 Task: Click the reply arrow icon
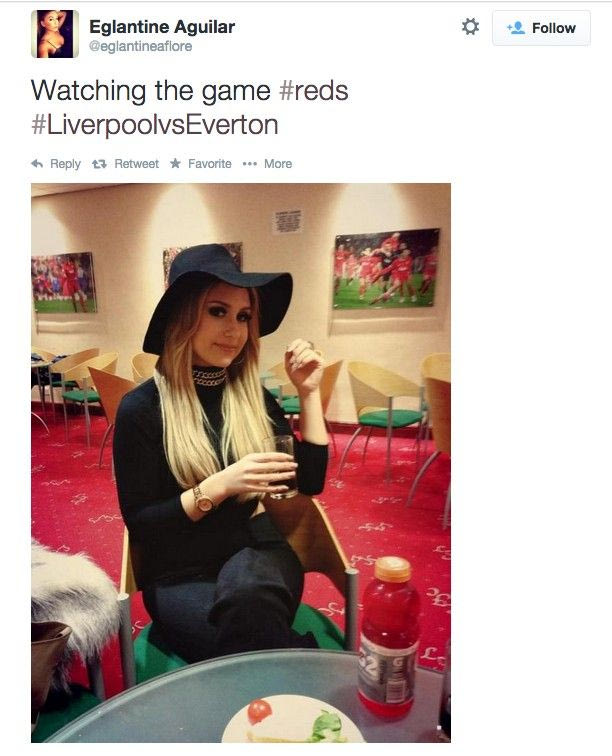pos(37,164)
